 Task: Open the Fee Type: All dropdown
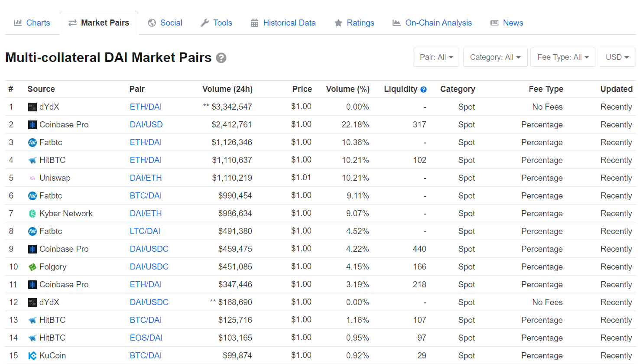coord(563,57)
